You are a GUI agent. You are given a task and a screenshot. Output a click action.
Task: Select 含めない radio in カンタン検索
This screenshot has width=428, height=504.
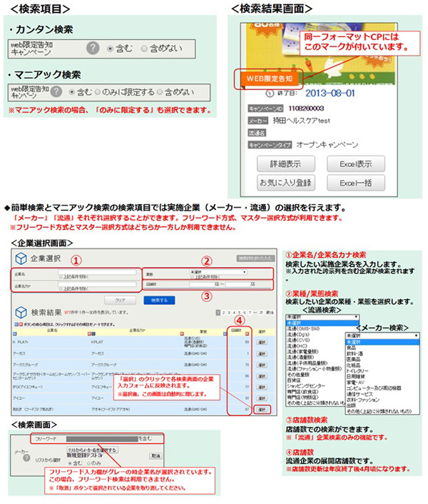tap(144, 49)
